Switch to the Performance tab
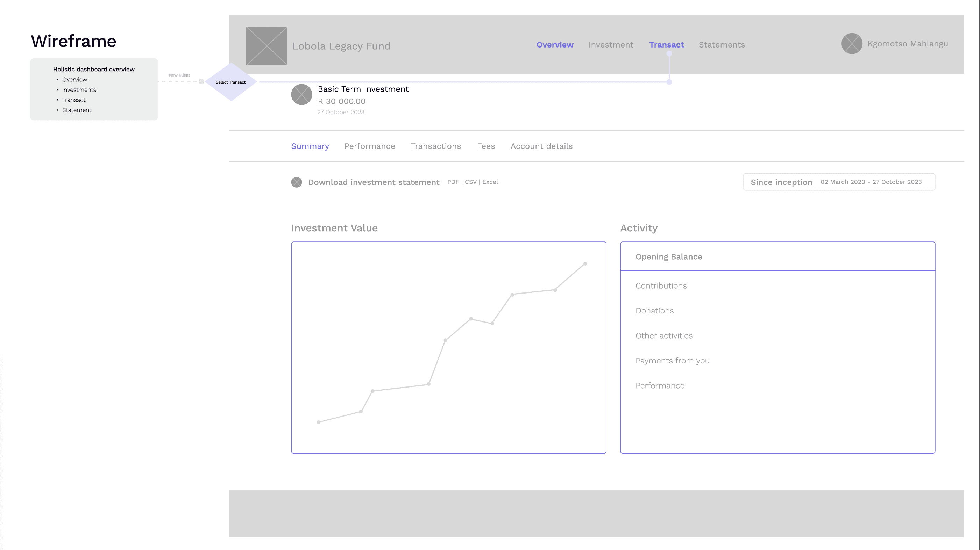Screen dimensions: 980x550 click(369, 146)
